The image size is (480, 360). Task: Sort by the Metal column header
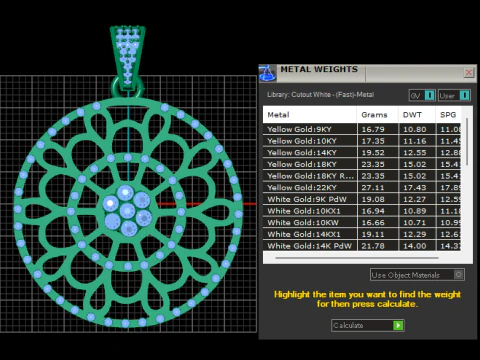(310, 115)
